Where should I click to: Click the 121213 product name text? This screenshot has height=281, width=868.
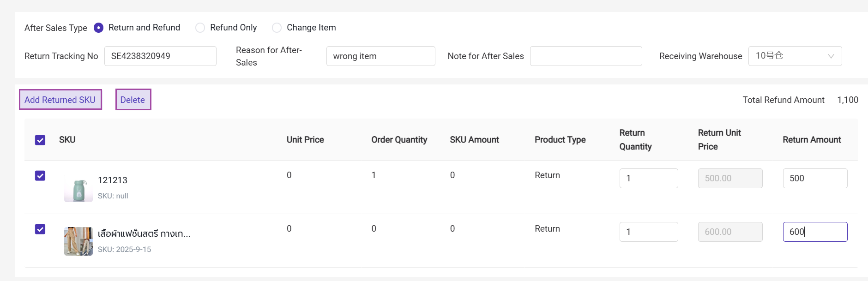(113, 180)
